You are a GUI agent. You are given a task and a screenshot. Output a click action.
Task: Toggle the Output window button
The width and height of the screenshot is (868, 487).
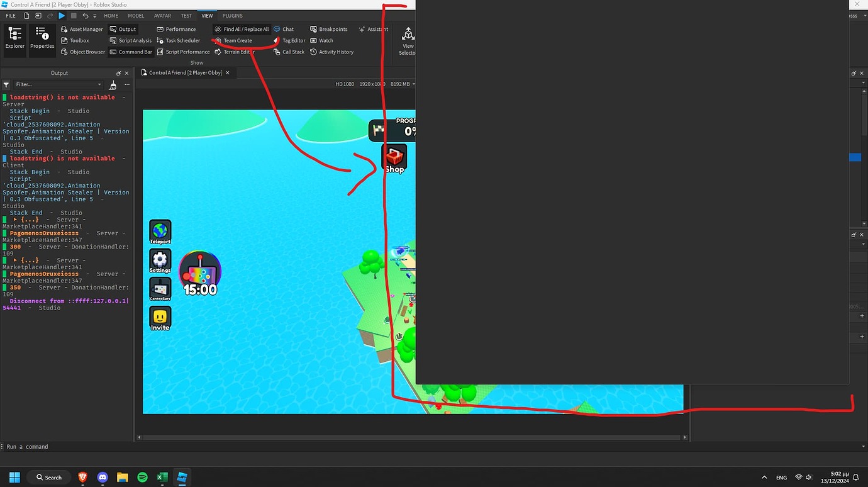[123, 29]
